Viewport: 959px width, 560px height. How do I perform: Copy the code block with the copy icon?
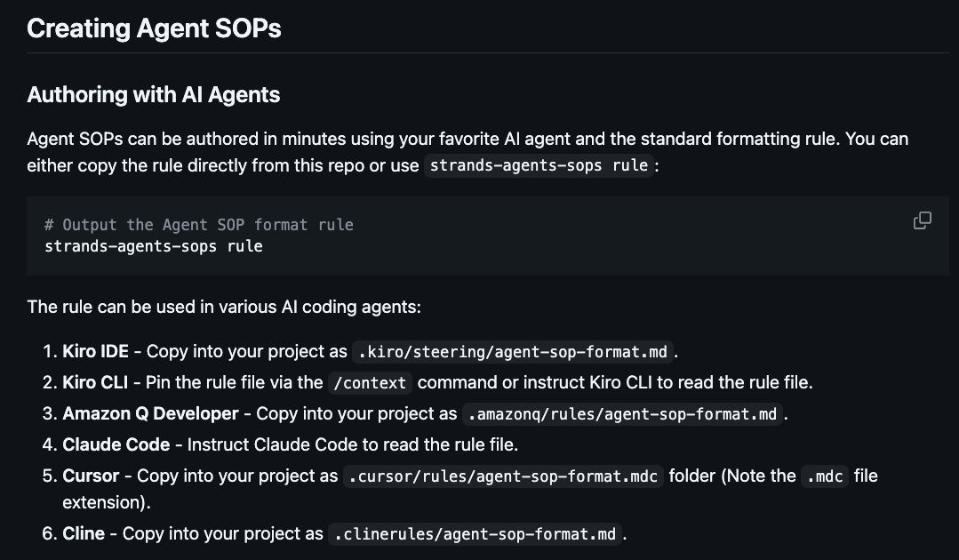pos(922,220)
